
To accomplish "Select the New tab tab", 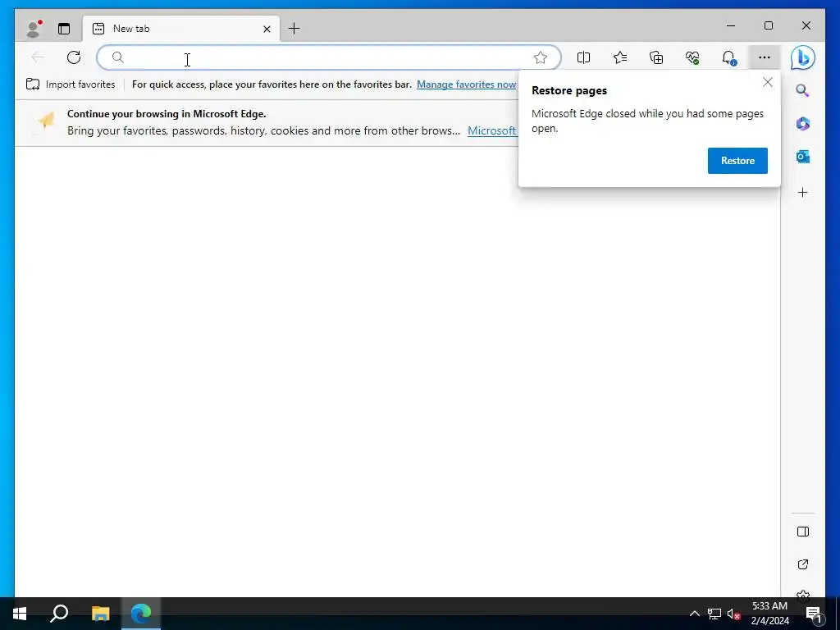I will tap(180, 29).
